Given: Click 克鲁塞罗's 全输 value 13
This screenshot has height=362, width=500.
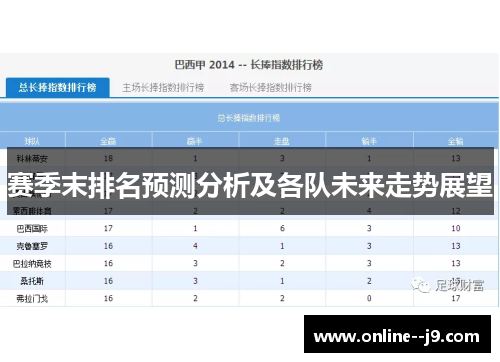Looking at the screenshot, I should point(456,246).
